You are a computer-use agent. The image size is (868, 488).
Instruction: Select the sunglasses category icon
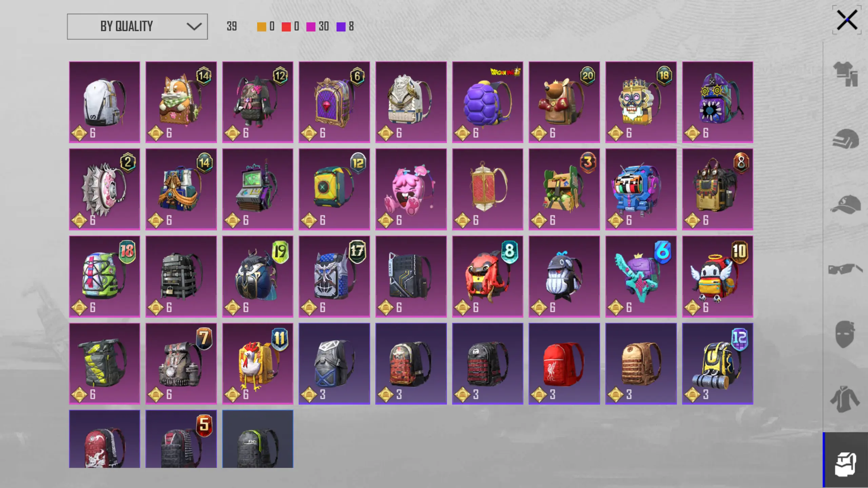846,269
